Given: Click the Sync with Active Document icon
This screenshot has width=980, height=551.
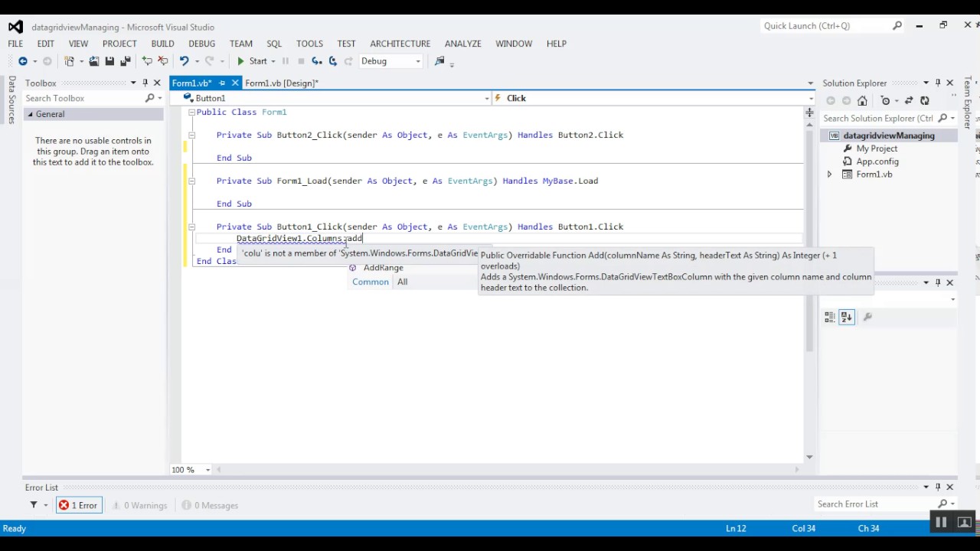Looking at the screenshot, I should [909, 100].
